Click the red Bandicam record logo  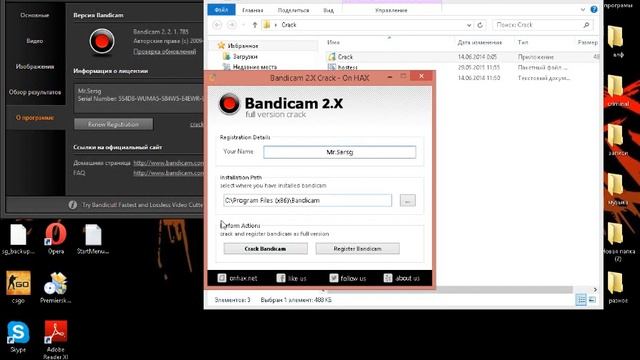point(102,41)
